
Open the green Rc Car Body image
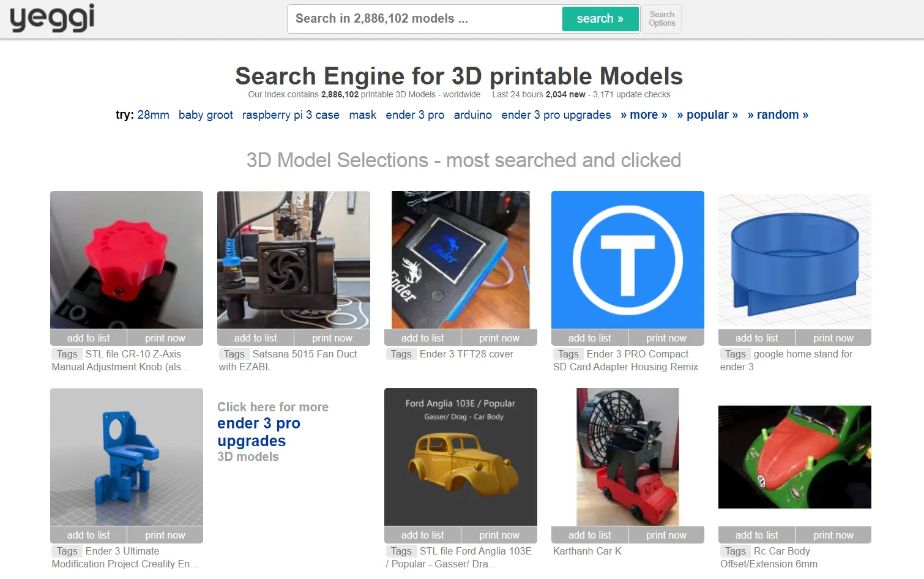pyautogui.click(x=794, y=457)
